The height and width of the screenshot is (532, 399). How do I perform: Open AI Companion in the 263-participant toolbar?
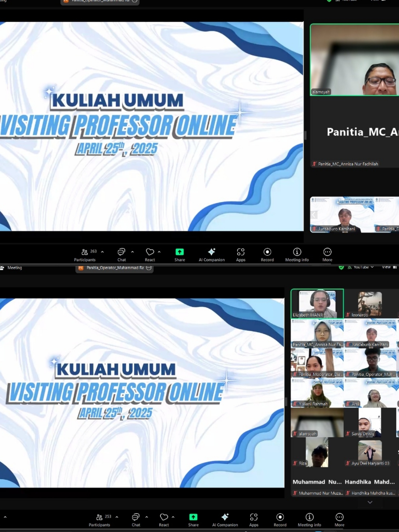tap(212, 254)
